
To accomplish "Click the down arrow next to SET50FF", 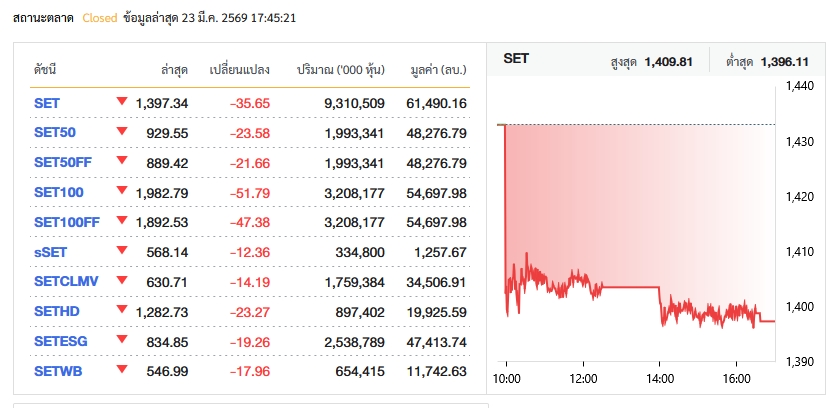I will (122, 161).
